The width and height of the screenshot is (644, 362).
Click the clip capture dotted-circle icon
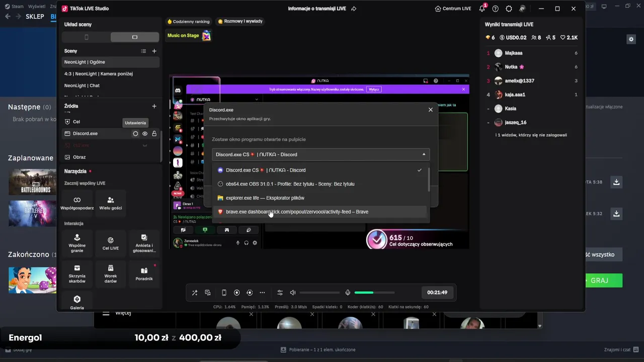click(250, 293)
